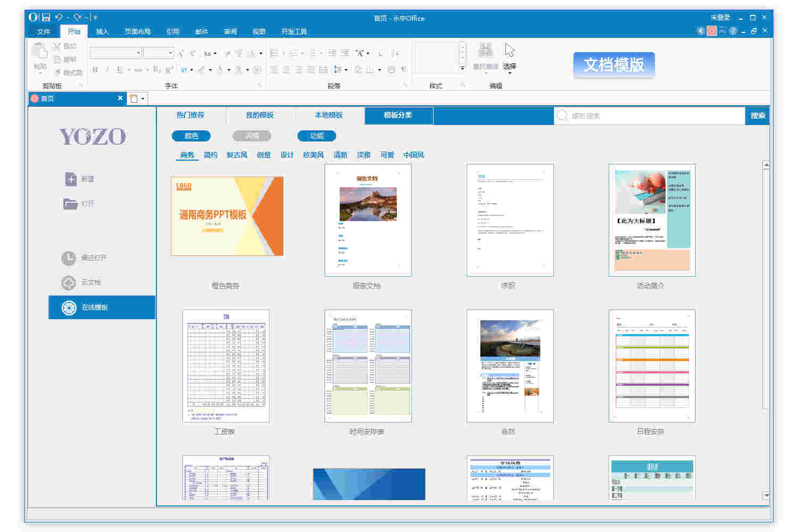Open the 报告文档 report document template
798x532 pixels.
[368, 220]
